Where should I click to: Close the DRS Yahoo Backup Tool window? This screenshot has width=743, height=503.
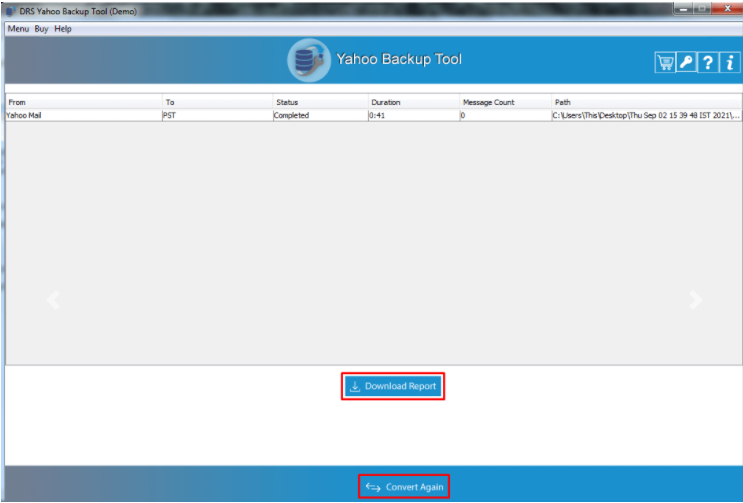click(727, 9)
